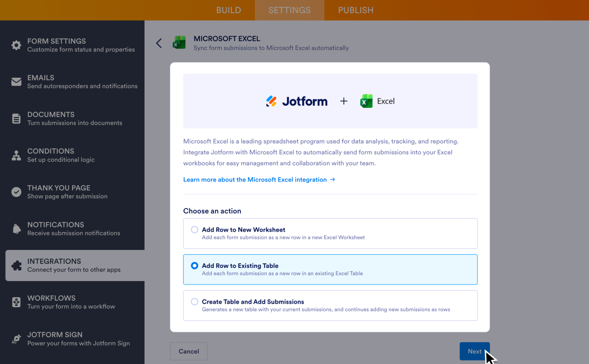
Task: Click the Cancel button
Action: click(x=189, y=351)
